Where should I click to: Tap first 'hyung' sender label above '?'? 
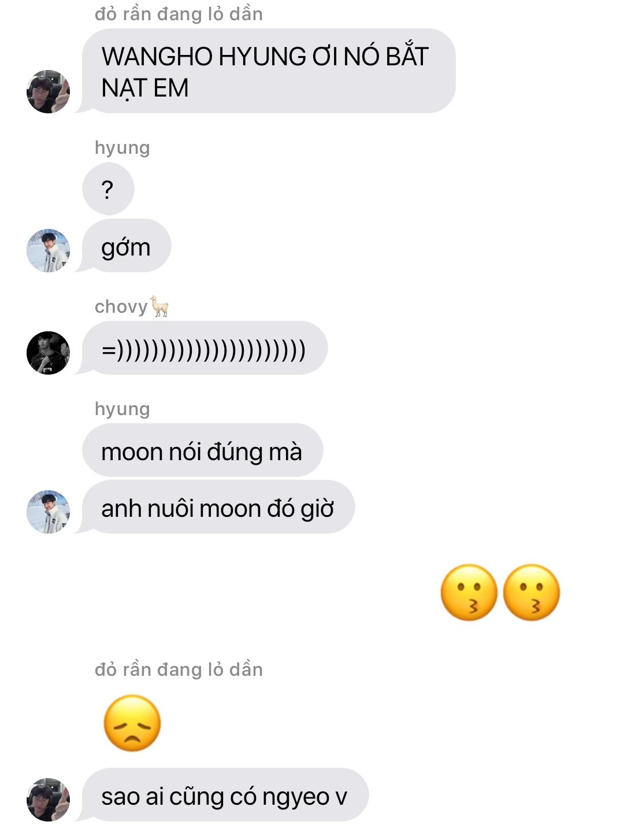click(122, 148)
